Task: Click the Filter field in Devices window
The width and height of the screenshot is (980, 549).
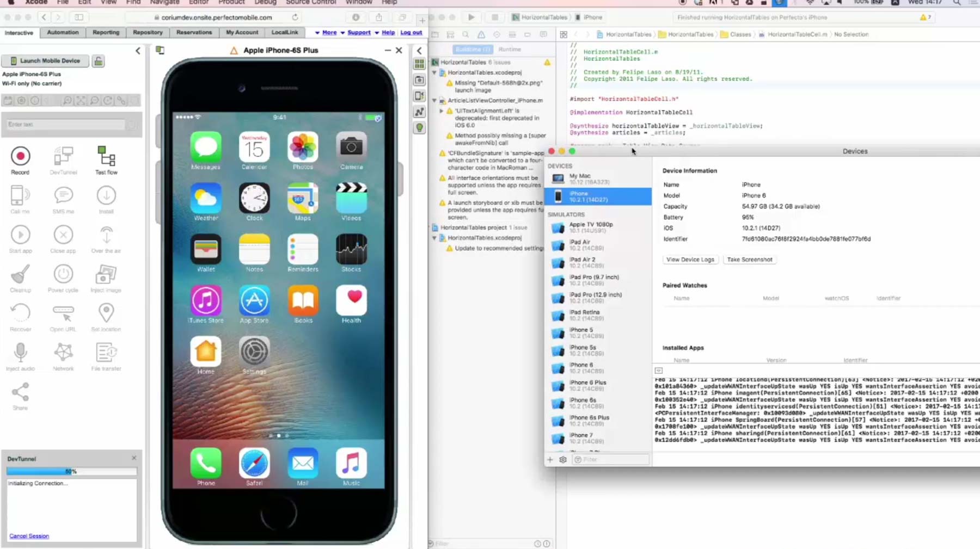Action: [611, 460]
